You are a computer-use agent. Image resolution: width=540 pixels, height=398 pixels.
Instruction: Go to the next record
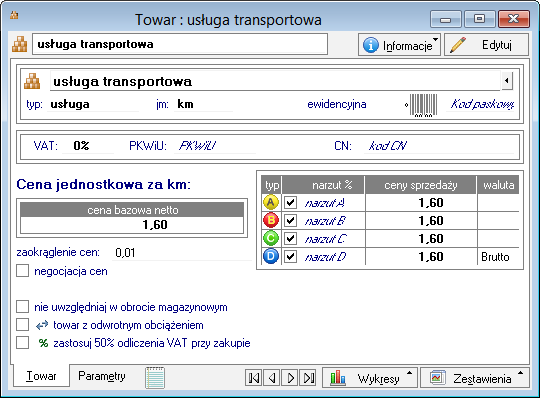(x=290, y=378)
